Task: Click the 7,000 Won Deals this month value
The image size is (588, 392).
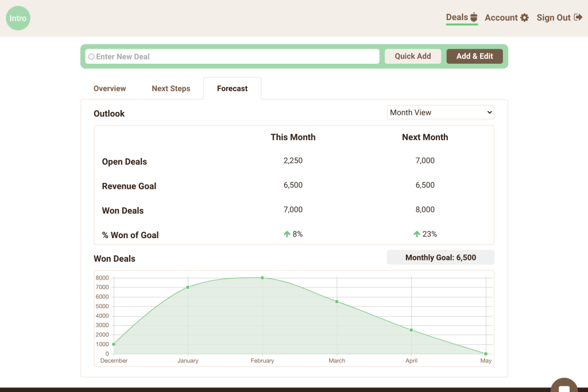Action: click(x=293, y=209)
